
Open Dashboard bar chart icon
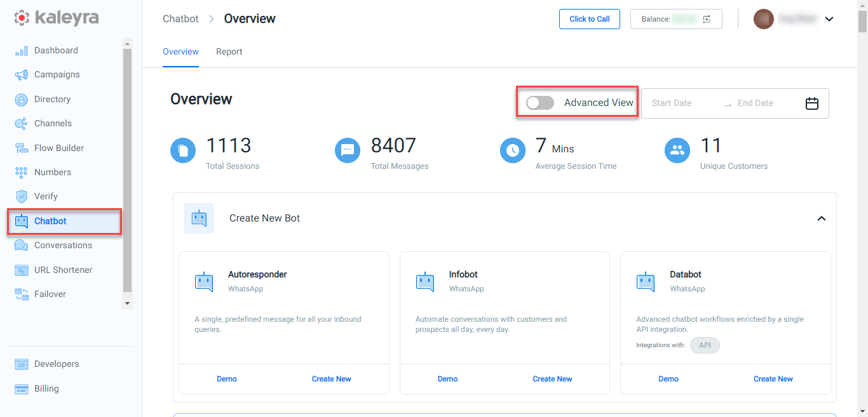pos(22,51)
